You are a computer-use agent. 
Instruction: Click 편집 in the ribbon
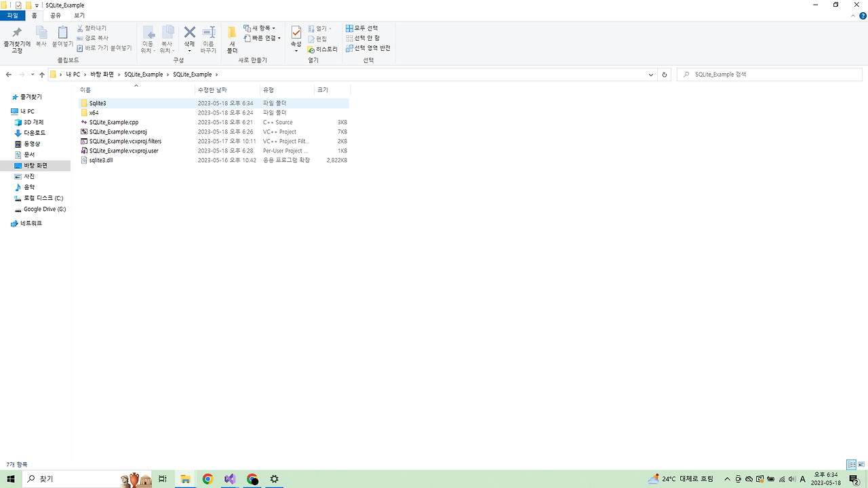coord(317,39)
